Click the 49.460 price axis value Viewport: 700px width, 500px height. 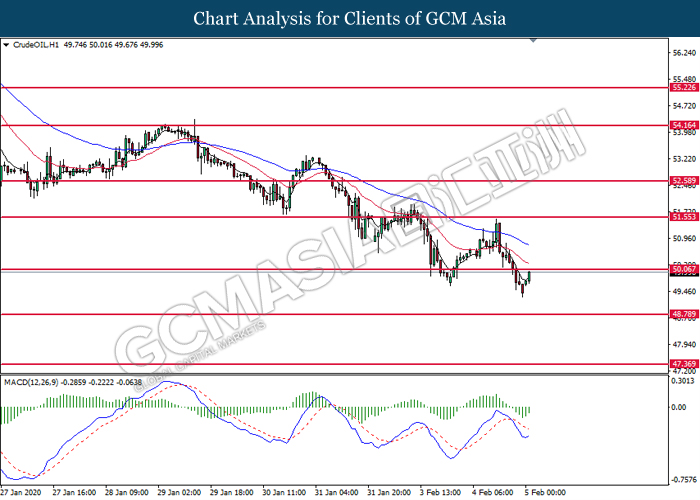point(684,292)
